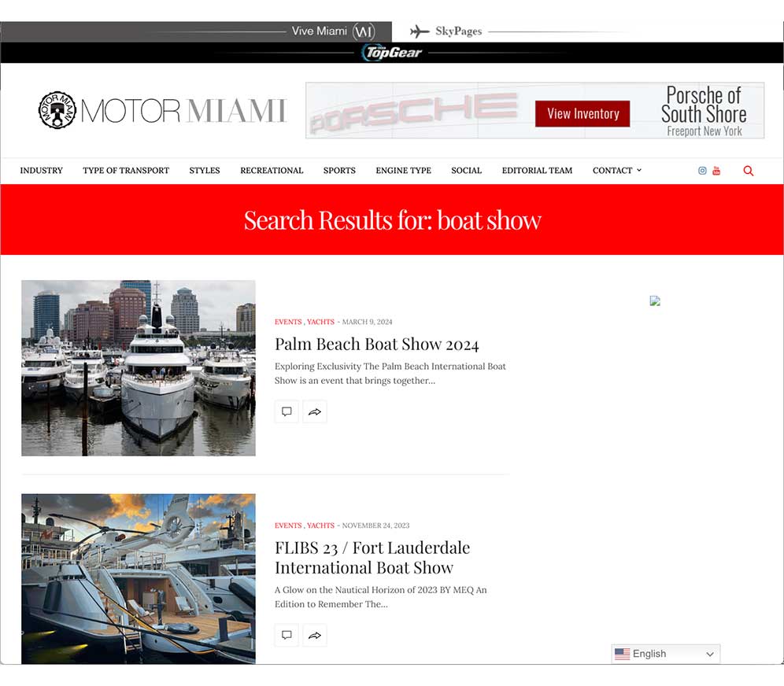Open the YouTube icon in navigation bar

tap(716, 171)
